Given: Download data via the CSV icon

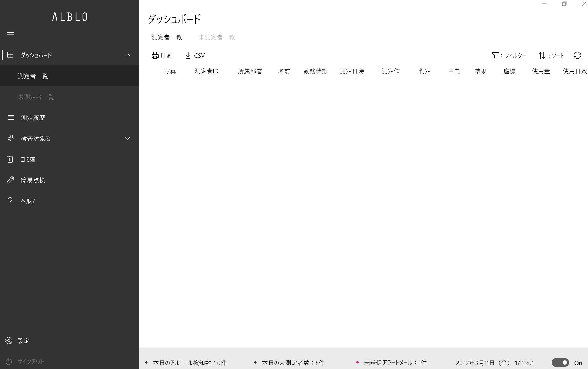Looking at the screenshot, I should pyautogui.click(x=188, y=55).
